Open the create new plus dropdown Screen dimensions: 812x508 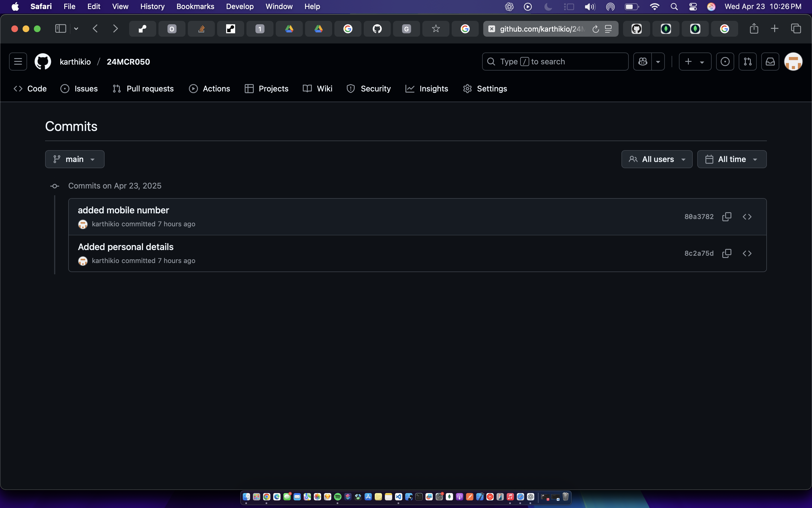695,62
